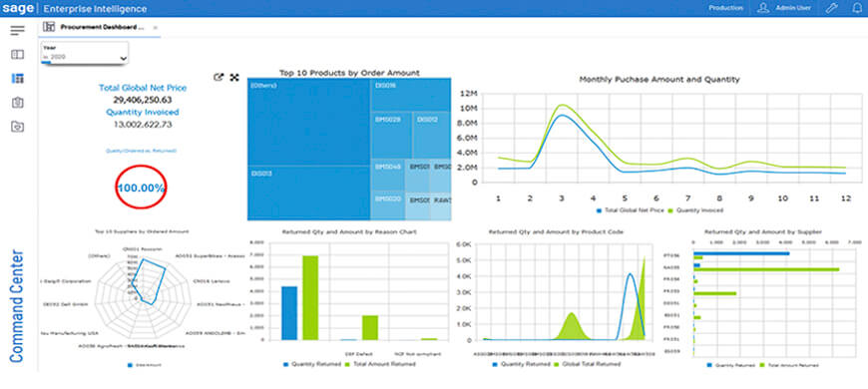Click the Quantity Invoiced KPI label
The image size is (868, 389).
coord(143,112)
